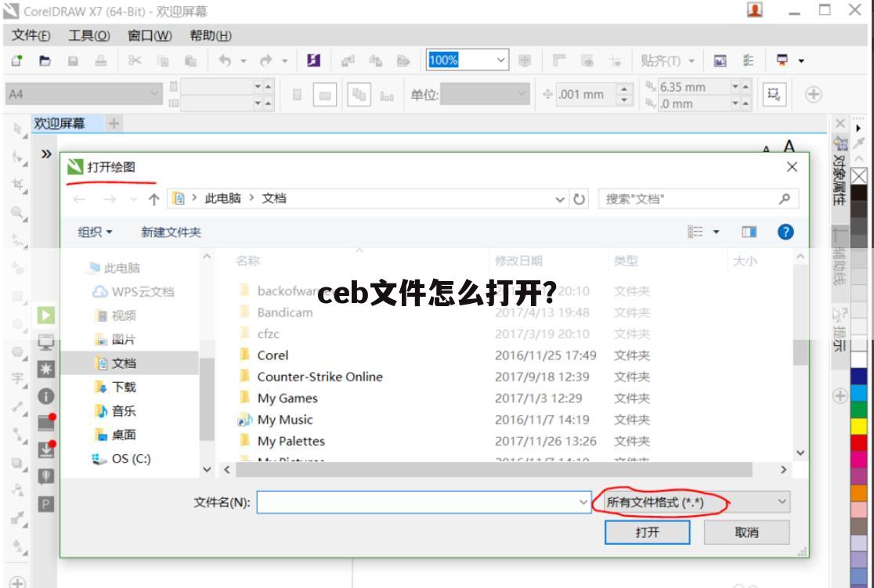Click the 名称 column header
This screenshot has height=588, width=874.
coord(248,261)
